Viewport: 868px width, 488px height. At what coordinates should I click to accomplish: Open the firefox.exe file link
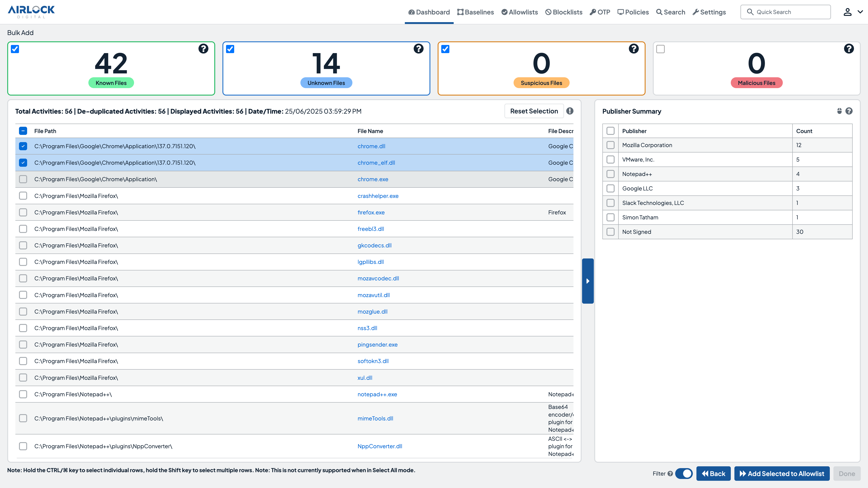pyautogui.click(x=371, y=213)
